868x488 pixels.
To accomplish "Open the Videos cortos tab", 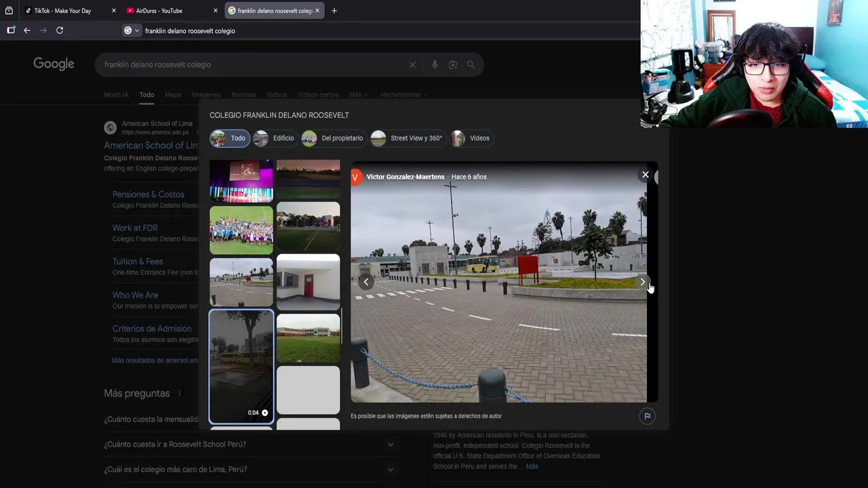I will [318, 95].
